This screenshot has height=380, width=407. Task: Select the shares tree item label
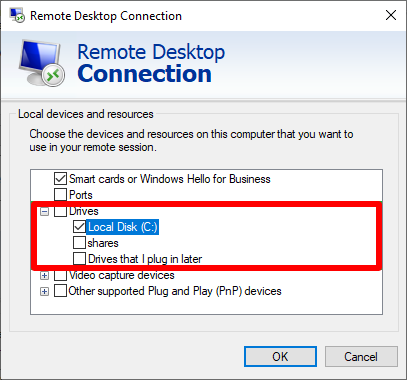click(103, 243)
